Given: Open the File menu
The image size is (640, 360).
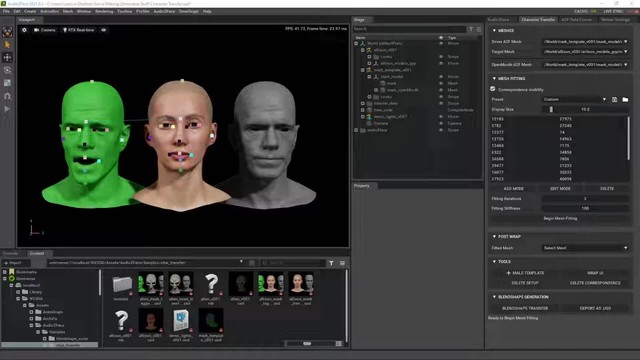Looking at the screenshot, I should tap(6, 11).
